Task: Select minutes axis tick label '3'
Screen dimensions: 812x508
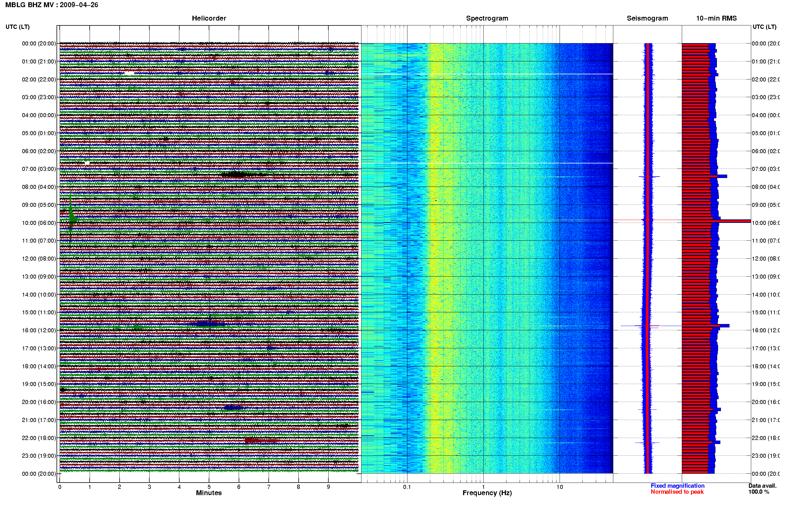Action: tap(149, 487)
